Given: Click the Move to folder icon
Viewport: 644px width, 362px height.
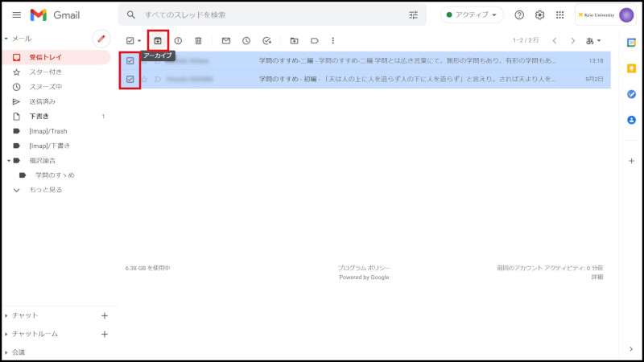Looking at the screenshot, I should pyautogui.click(x=294, y=40).
